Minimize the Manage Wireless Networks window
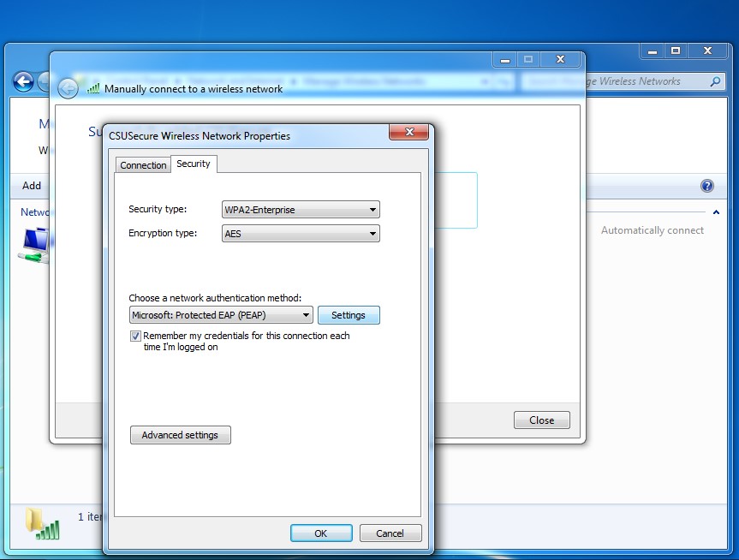 653,51
